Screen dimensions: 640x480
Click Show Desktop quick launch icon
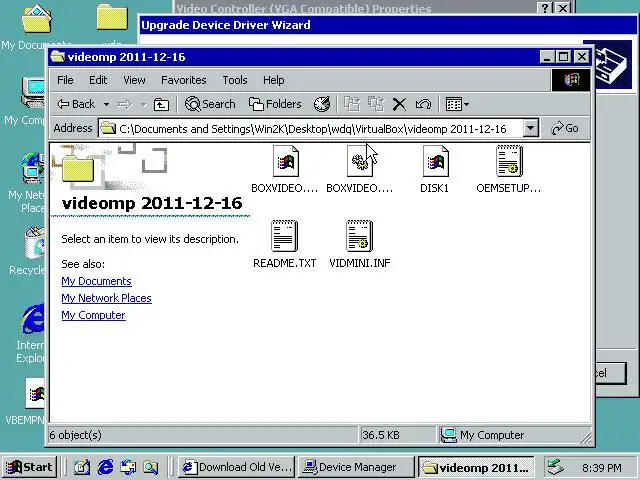[82, 467]
